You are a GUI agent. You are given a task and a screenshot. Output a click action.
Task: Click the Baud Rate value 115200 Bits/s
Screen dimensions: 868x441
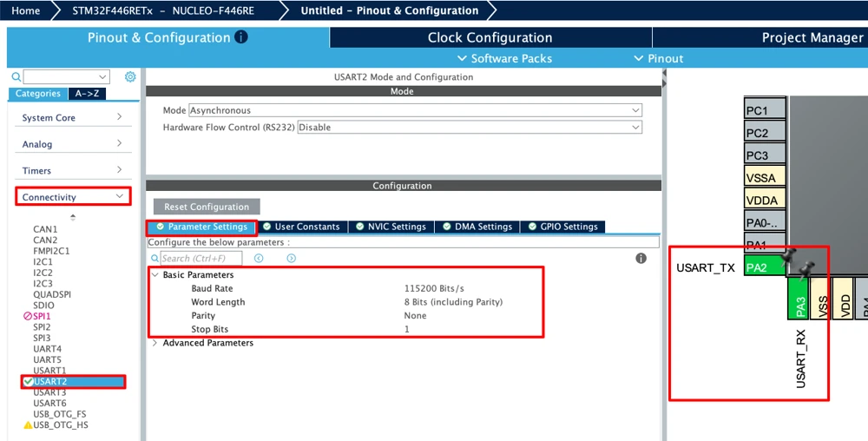tap(434, 288)
